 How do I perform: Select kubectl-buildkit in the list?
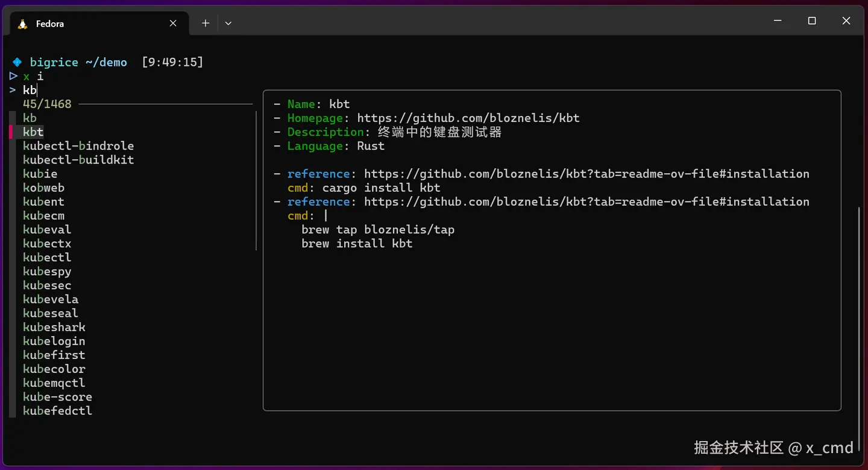click(x=78, y=160)
